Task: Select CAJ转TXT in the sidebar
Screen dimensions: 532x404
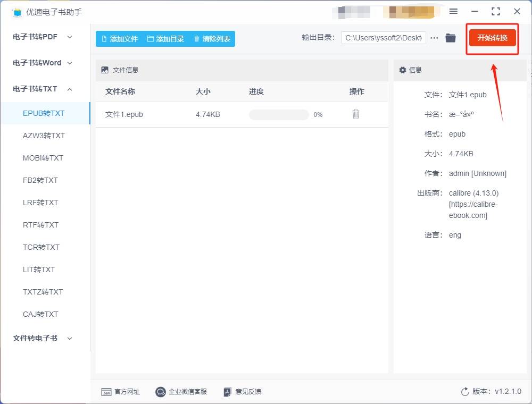Action: [x=41, y=315]
